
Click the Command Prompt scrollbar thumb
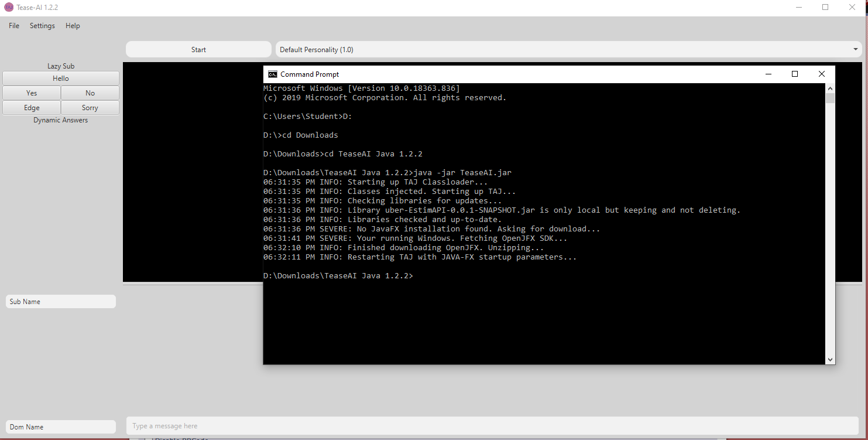(x=830, y=98)
